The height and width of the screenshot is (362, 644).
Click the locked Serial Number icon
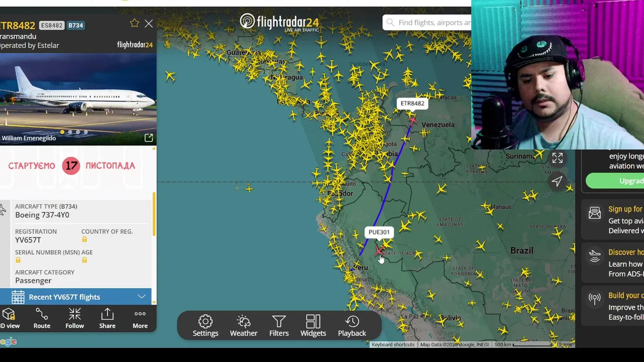[18, 260]
